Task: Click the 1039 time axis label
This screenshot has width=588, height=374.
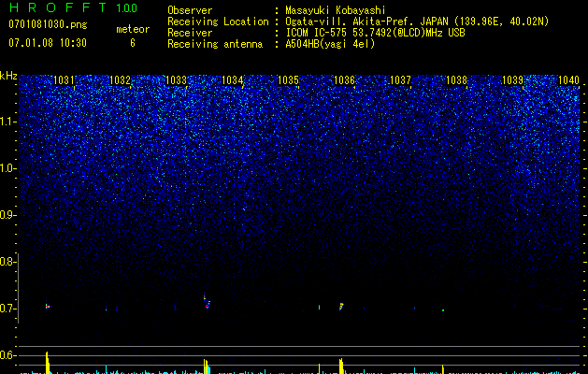Action: 512,80
